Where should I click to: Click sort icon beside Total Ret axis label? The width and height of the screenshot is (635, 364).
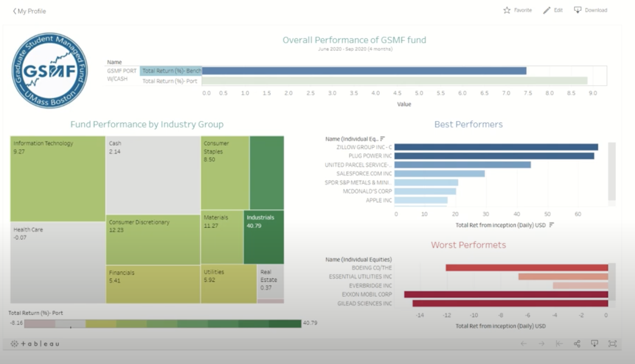(x=551, y=225)
